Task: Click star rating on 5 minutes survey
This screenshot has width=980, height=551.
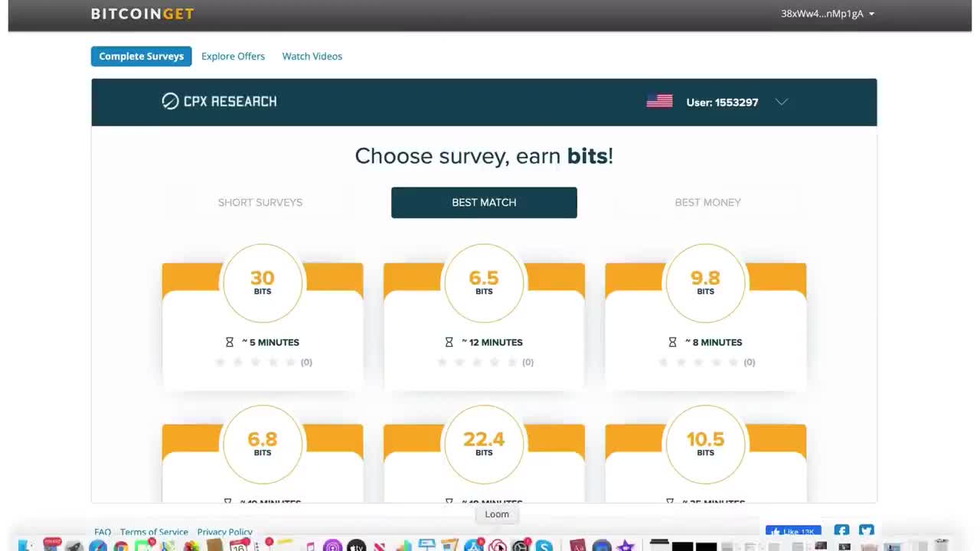Action: point(255,362)
